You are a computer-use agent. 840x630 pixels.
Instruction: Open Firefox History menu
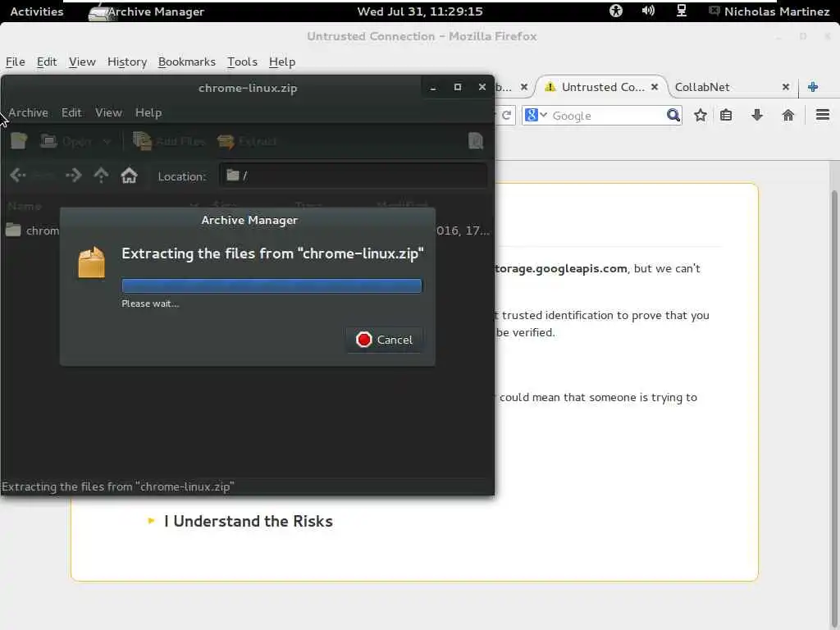127,62
